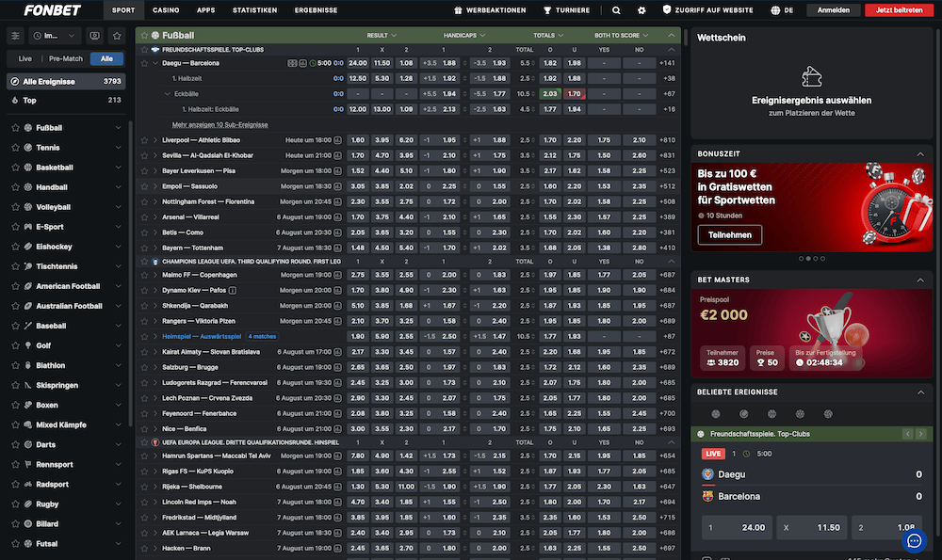This screenshot has height=560, width=942.
Task: Open the time period dropdown in sidebar
Action: (54, 36)
